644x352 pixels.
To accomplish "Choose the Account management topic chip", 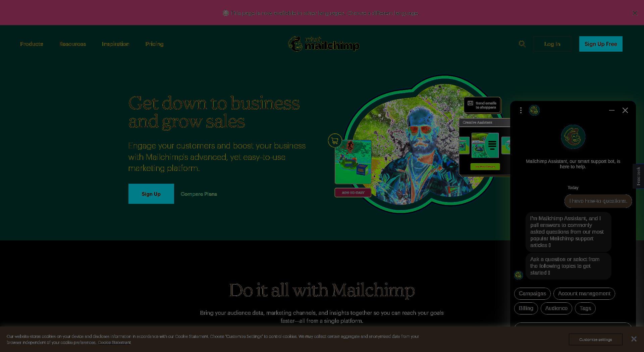I will [584, 294].
